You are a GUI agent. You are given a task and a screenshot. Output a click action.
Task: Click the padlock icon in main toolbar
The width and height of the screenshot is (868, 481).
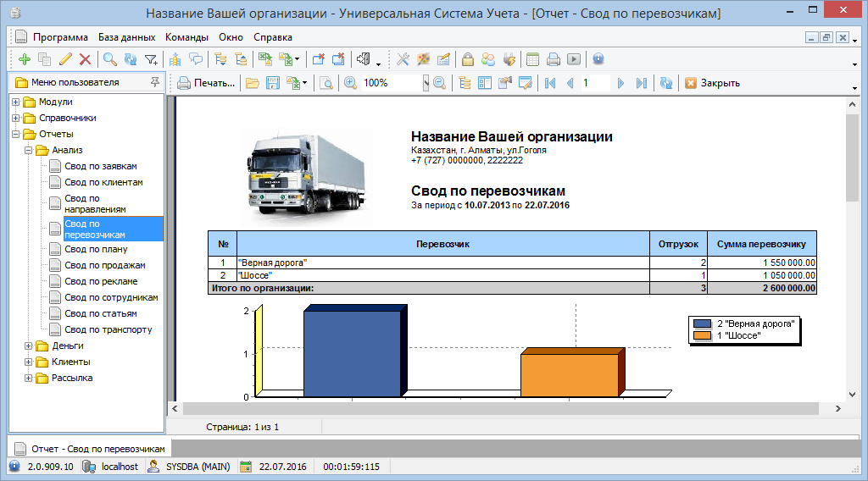click(x=467, y=59)
